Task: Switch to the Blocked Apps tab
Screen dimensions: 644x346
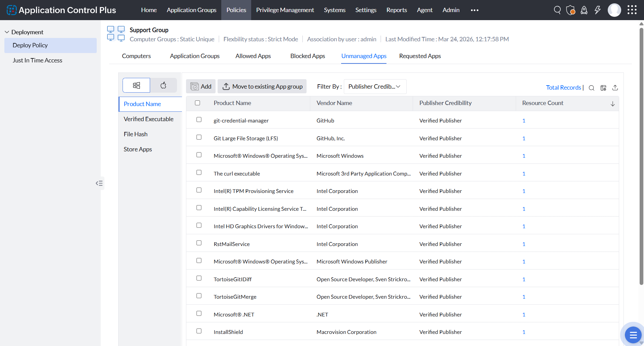Action: point(307,56)
